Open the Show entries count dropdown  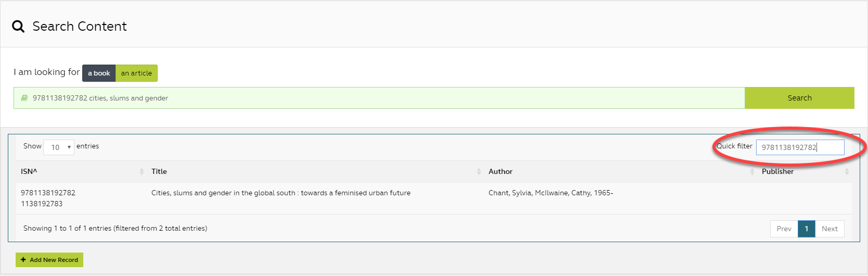click(59, 147)
